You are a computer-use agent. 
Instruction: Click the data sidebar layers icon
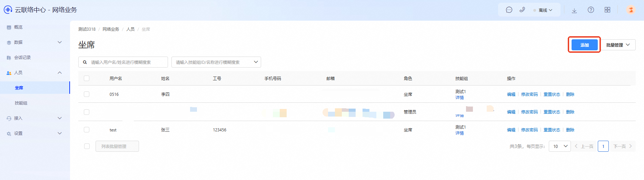pos(9,42)
